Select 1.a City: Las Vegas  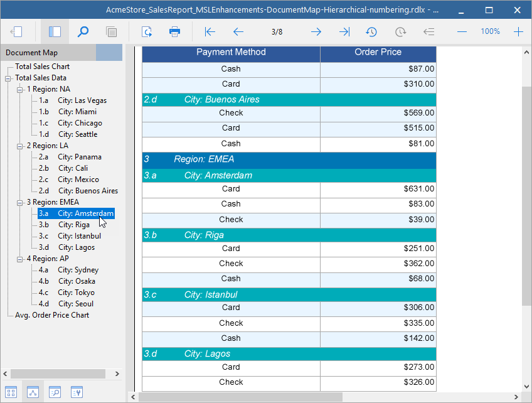(x=73, y=100)
